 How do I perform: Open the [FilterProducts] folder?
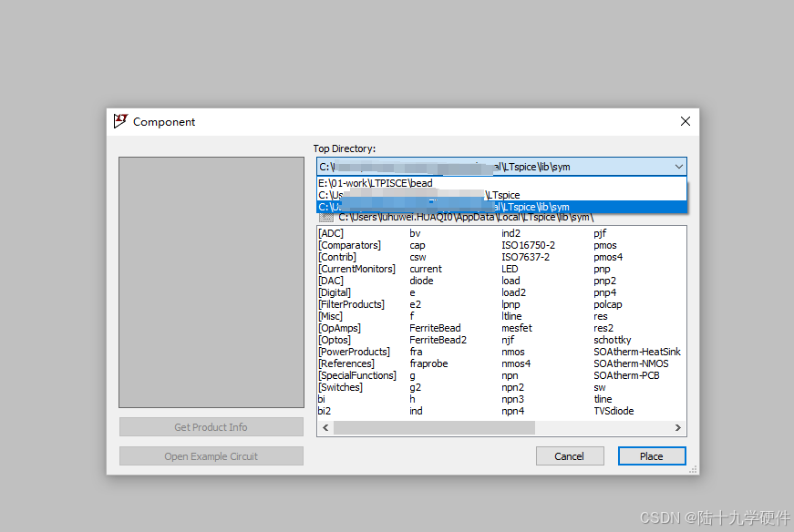pos(352,304)
